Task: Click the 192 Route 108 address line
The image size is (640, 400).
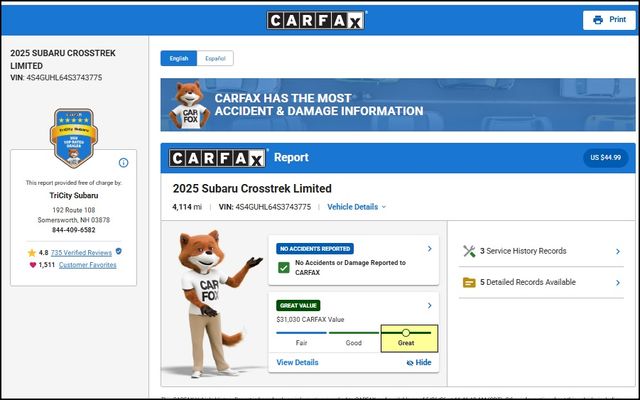Action: tap(74, 210)
